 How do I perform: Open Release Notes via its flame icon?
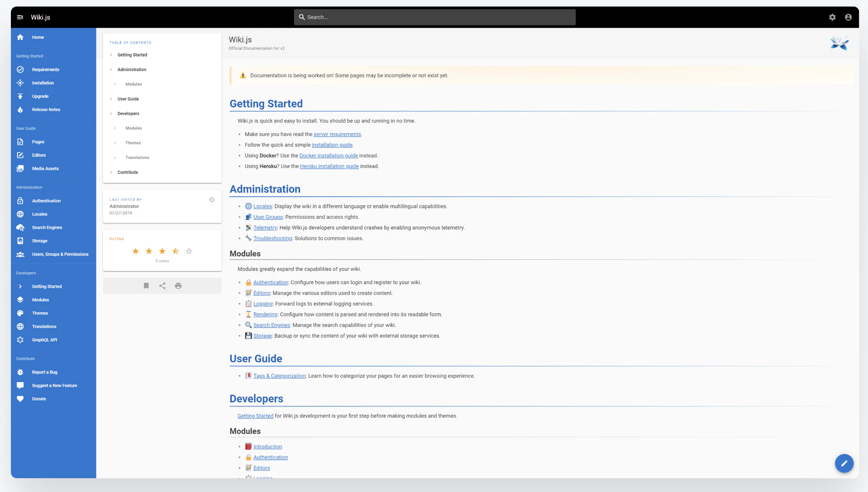point(20,110)
